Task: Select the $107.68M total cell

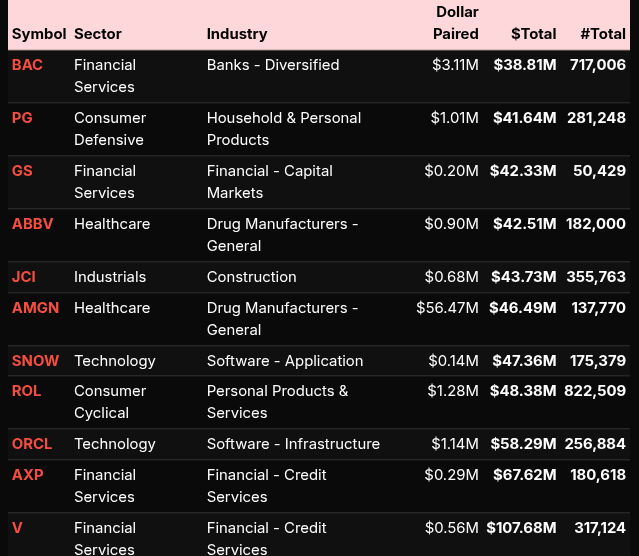Action: coord(521,528)
